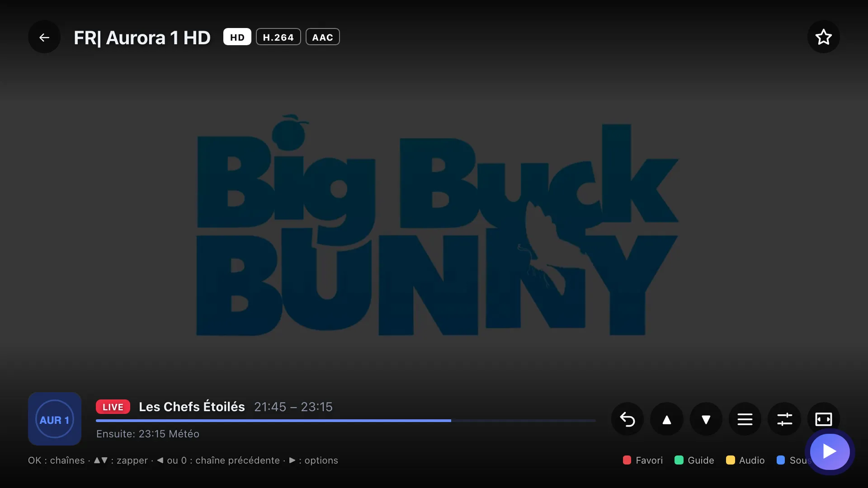The width and height of the screenshot is (868, 488).
Task: Click the blue Sous-titres shortcut
Action: [793, 460]
